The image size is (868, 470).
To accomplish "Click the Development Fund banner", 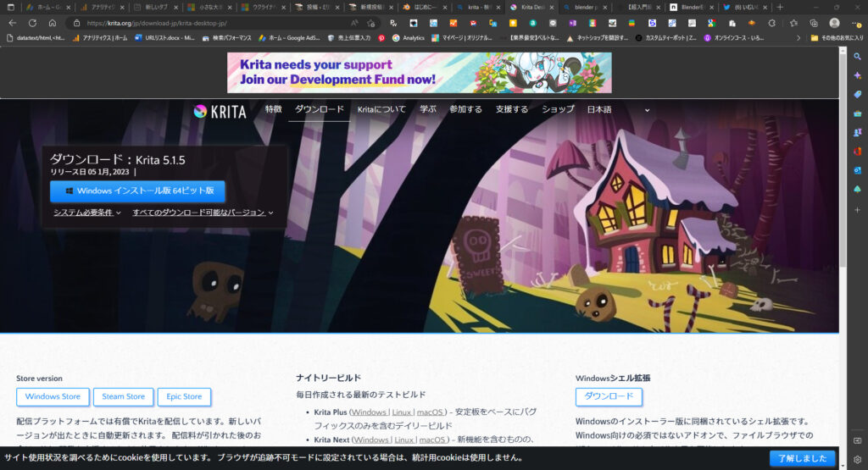I will pos(419,73).
